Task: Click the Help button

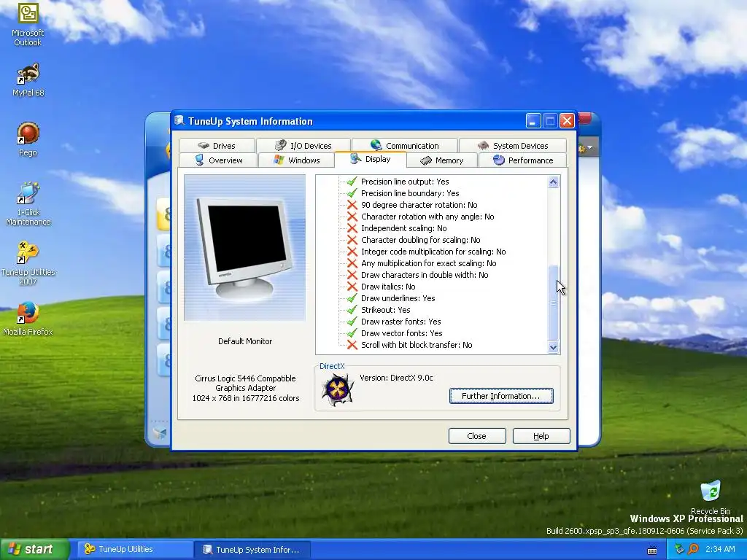Action: pyautogui.click(x=541, y=436)
